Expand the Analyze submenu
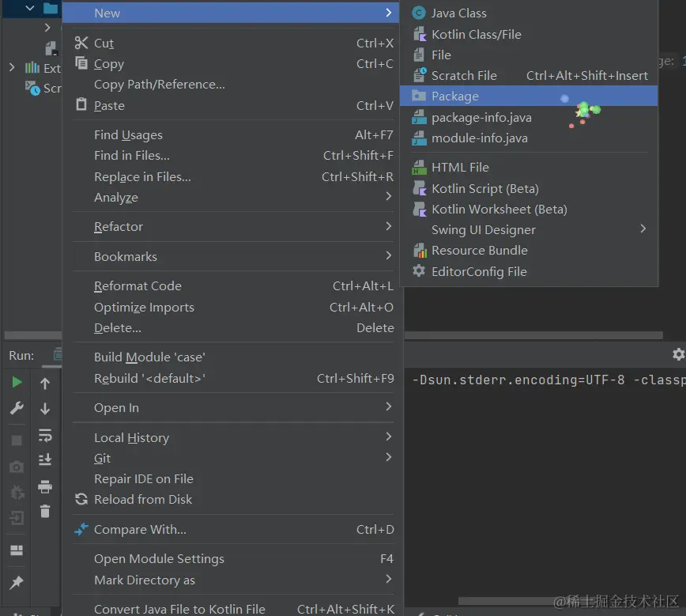The width and height of the screenshot is (686, 616). pos(389,197)
